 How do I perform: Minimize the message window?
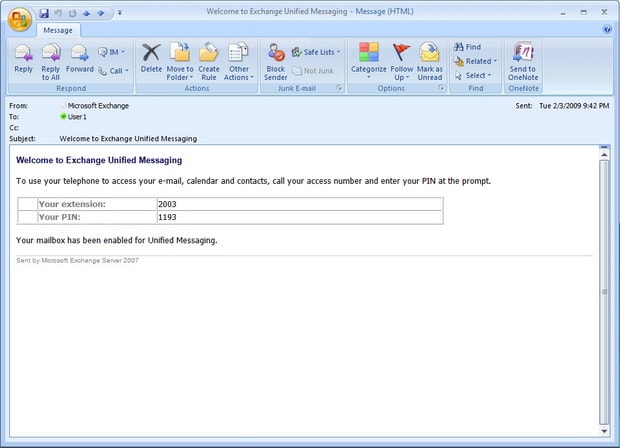[563, 13]
